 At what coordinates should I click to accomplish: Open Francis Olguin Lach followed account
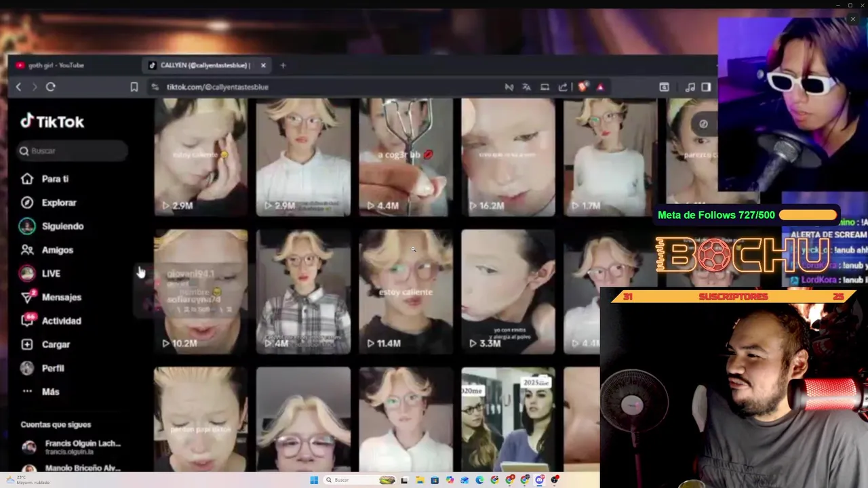[71, 447]
